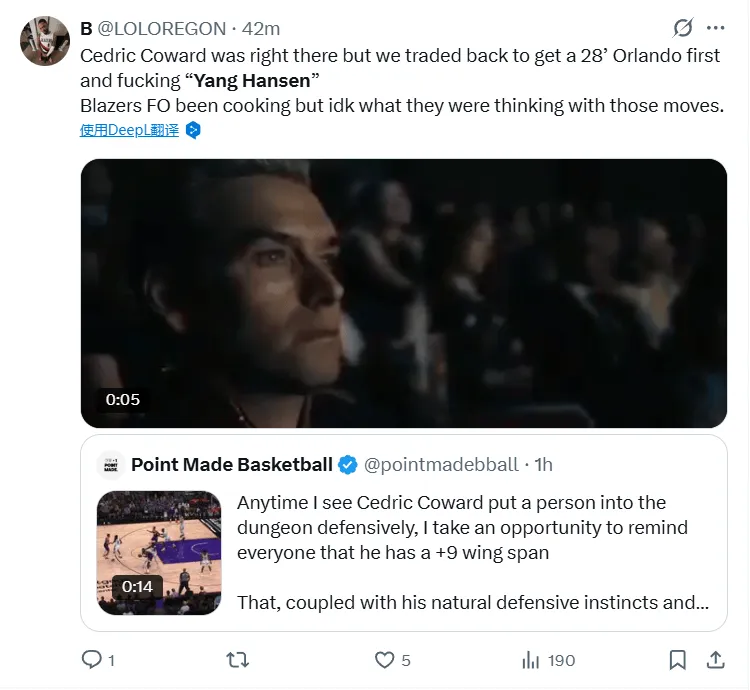750x690 pixels.
Task: Play the 0:05 video clip
Action: pos(404,294)
